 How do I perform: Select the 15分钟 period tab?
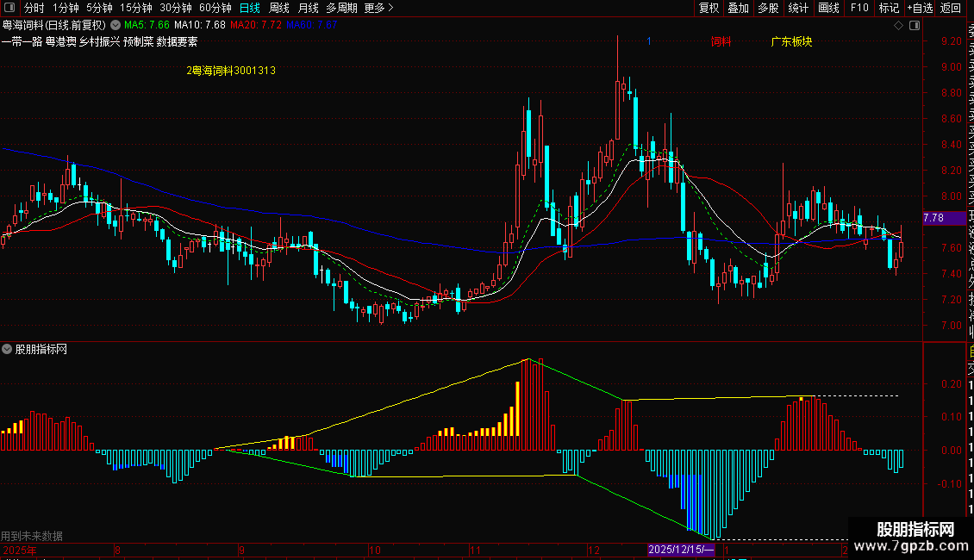click(x=135, y=8)
